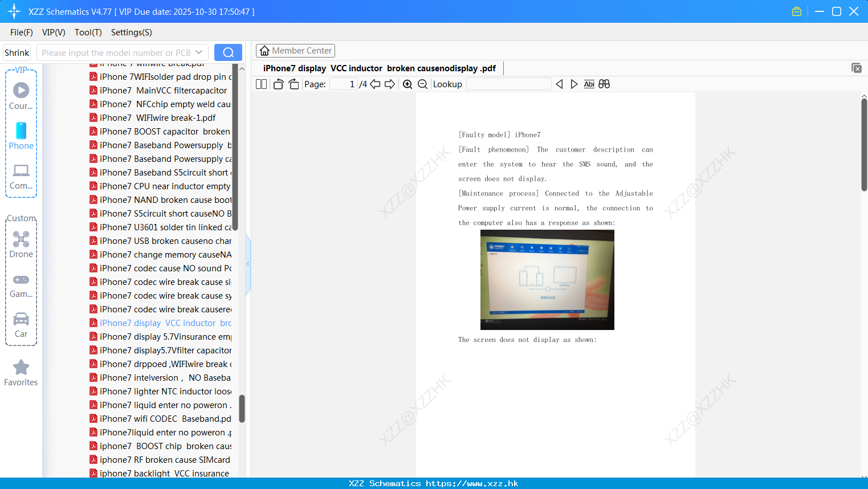Click the file list vertical scrollbar thumb
Viewport: 868px width, 489px height.
[x=242, y=409]
